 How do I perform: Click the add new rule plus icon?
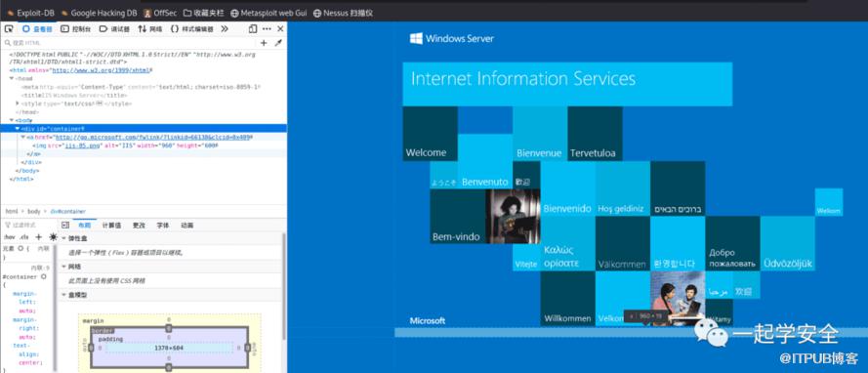39,237
